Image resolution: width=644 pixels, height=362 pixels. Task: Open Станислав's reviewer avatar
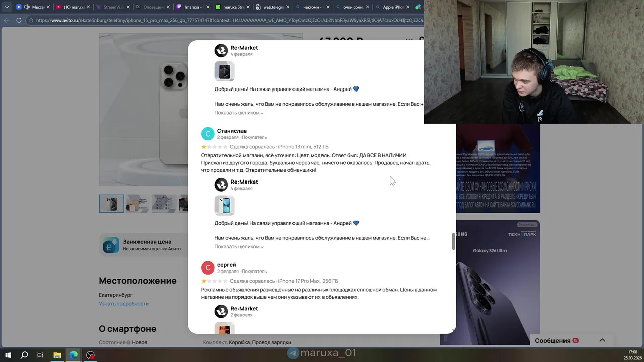(208, 134)
